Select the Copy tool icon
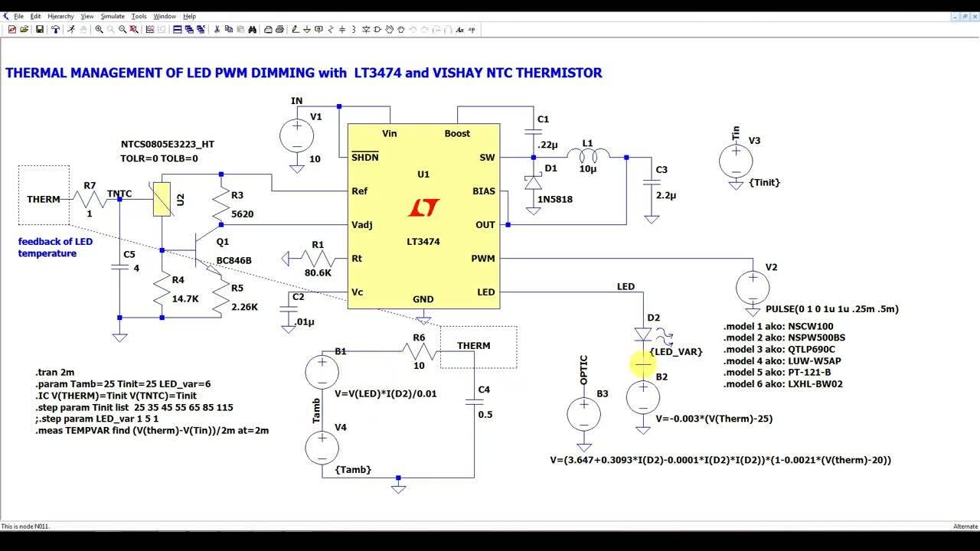980x551 pixels. (227, 30)
